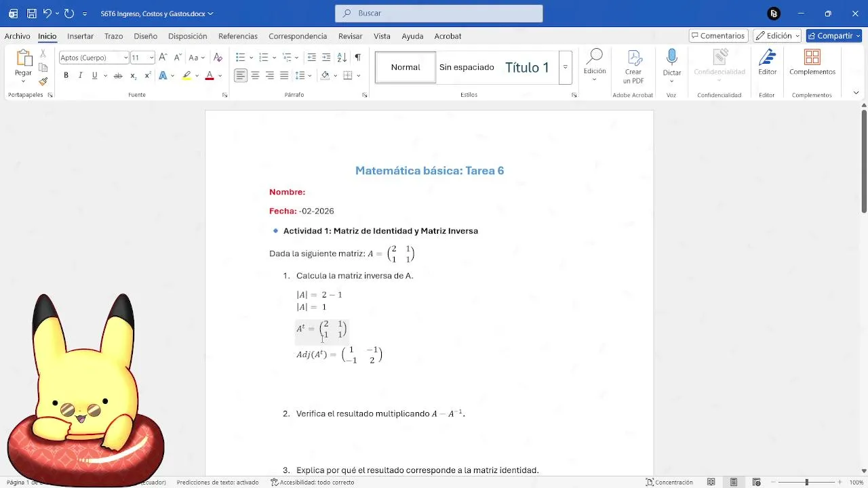Switch to Revisar tab

[x=350, y=36]
